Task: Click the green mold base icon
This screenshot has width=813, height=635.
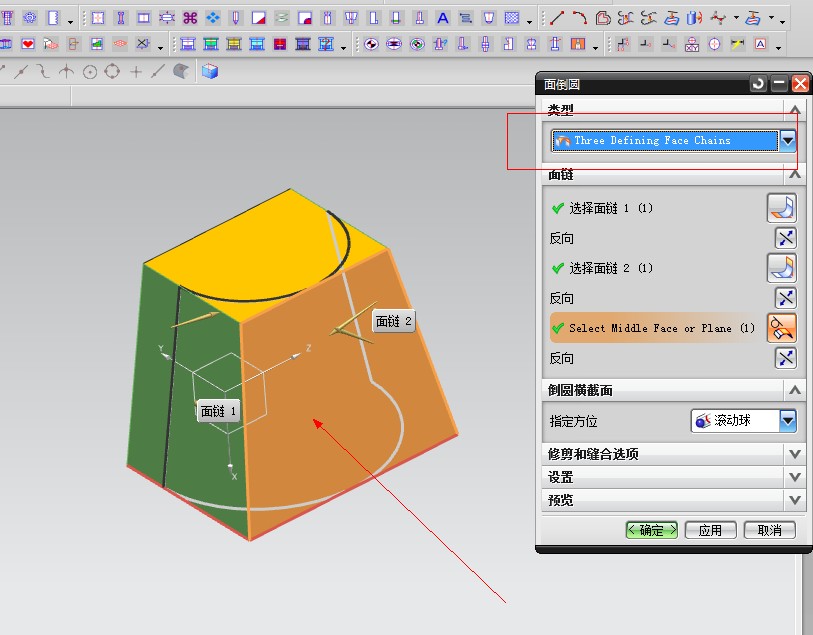Action: pos(211,45)
